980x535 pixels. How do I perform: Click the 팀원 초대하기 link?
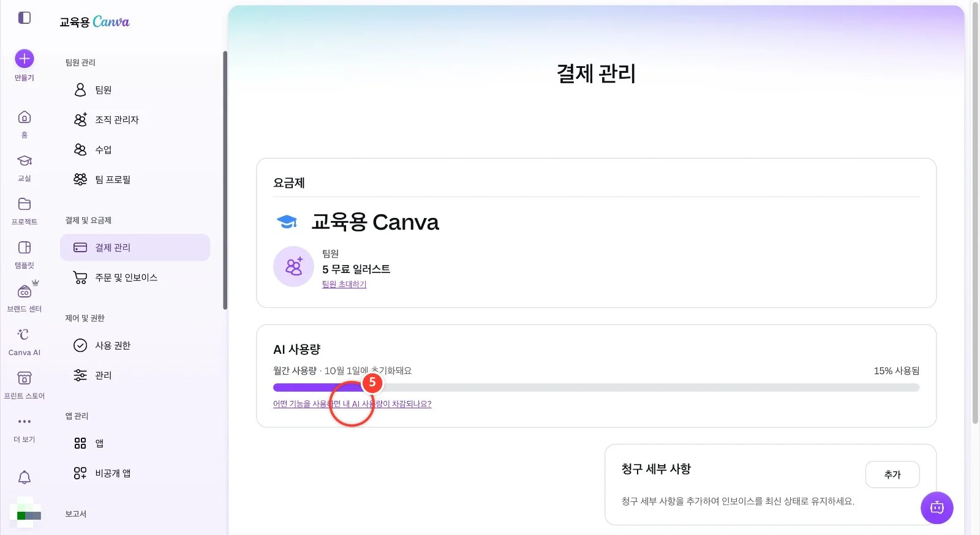pos(344,285)
